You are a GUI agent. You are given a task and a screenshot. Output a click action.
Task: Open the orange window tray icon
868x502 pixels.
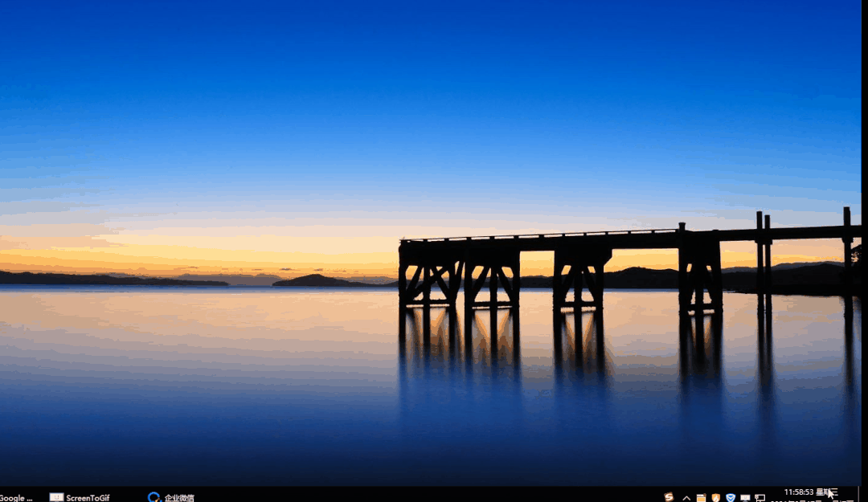tap(701, 498)
